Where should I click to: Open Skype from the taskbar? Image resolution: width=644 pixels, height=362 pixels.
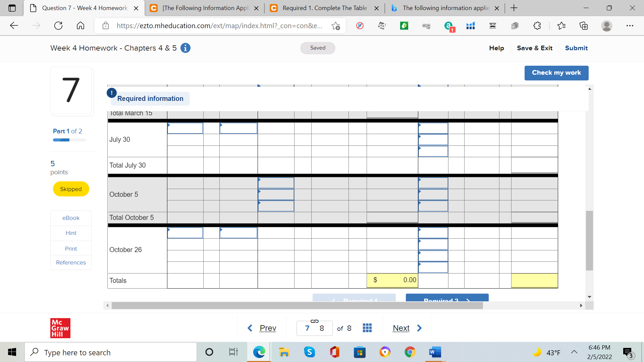click(x=310, y=352)
